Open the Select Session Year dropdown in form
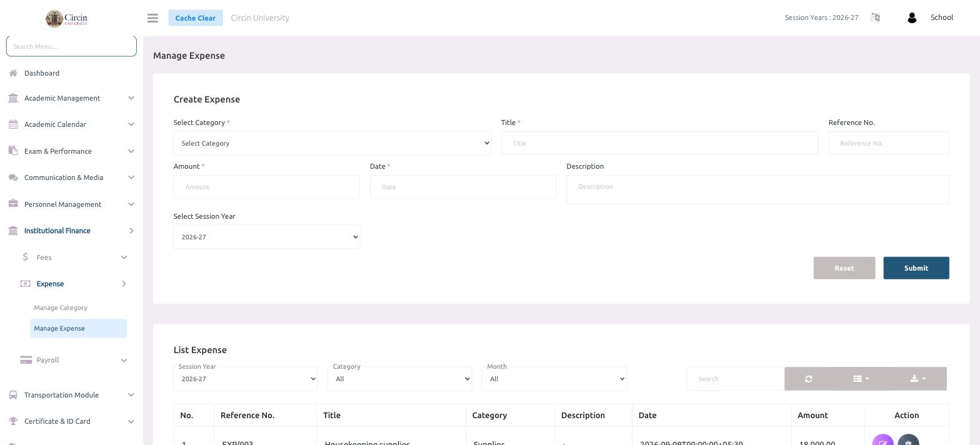 (267, 237)
